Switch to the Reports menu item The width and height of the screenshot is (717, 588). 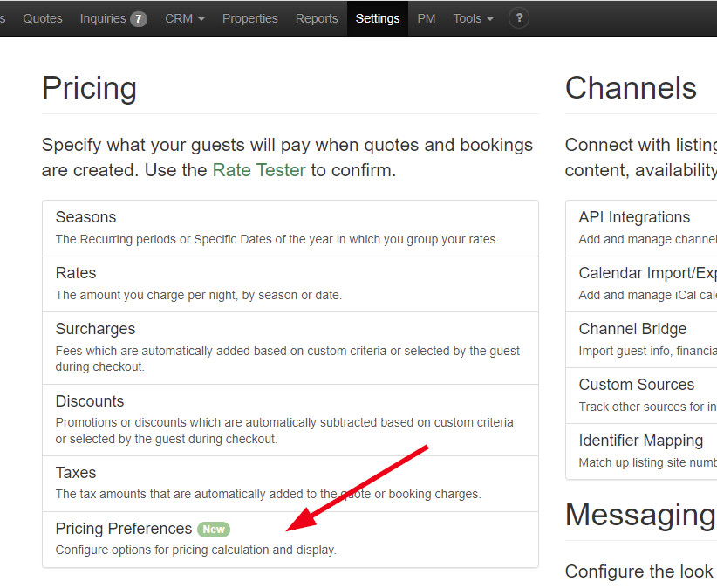click(x=317, y=18)
